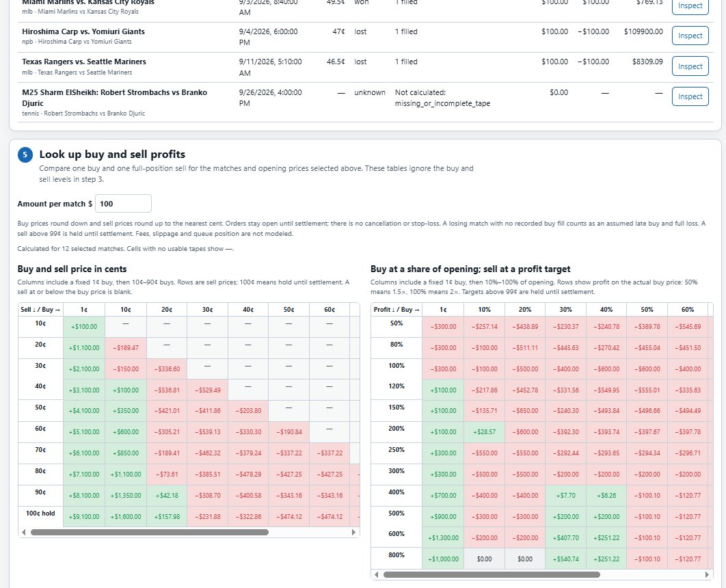Click the −$73.61 cell in 80¢ row

coord(167,474)
